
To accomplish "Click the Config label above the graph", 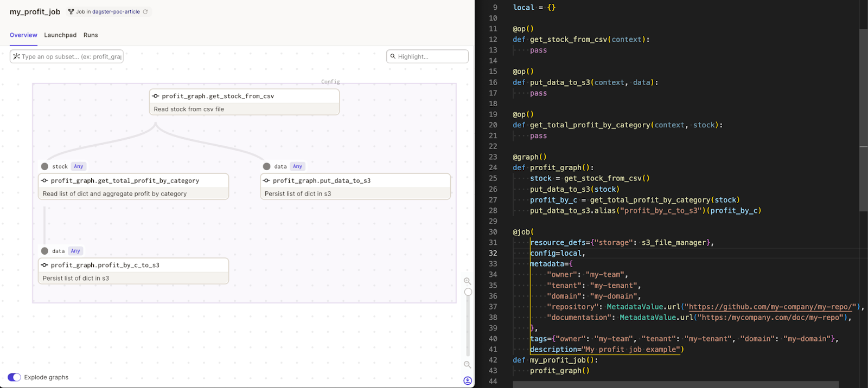I will pyautogui.click(x=330, y=82).
